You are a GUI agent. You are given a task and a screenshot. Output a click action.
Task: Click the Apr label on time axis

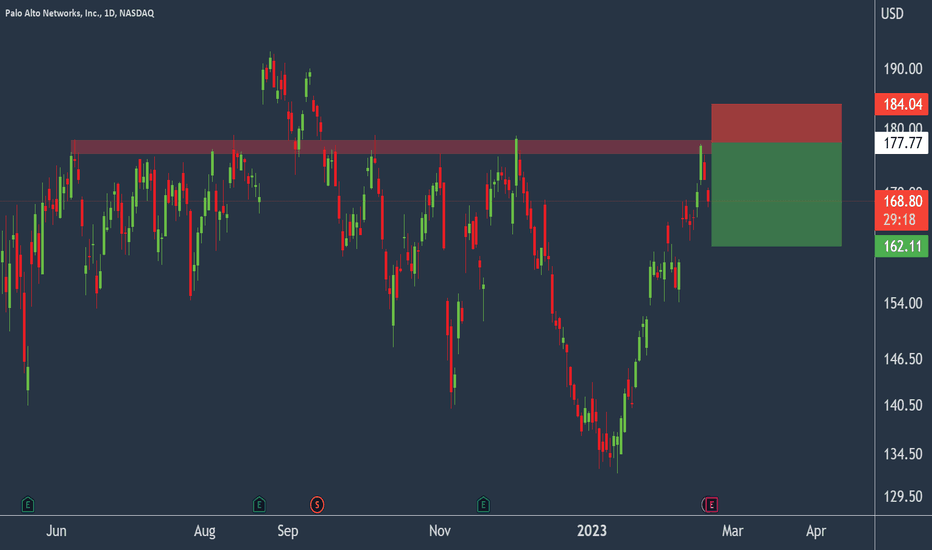[x=816, y=531]
